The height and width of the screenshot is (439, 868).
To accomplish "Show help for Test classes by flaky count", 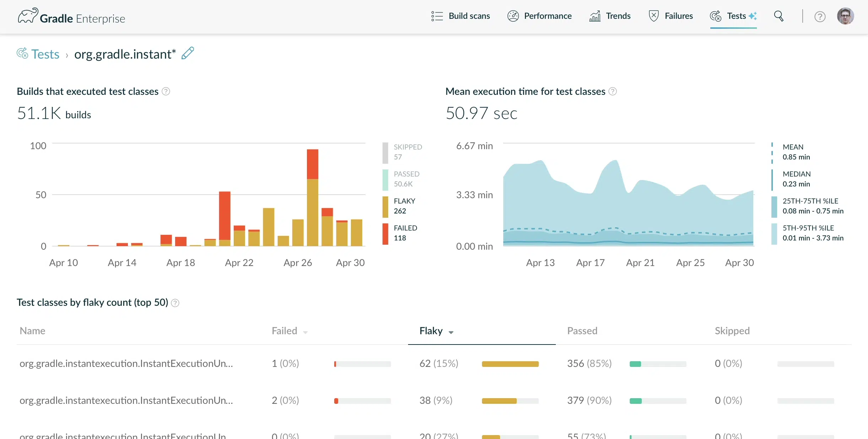I will point(175,303).
